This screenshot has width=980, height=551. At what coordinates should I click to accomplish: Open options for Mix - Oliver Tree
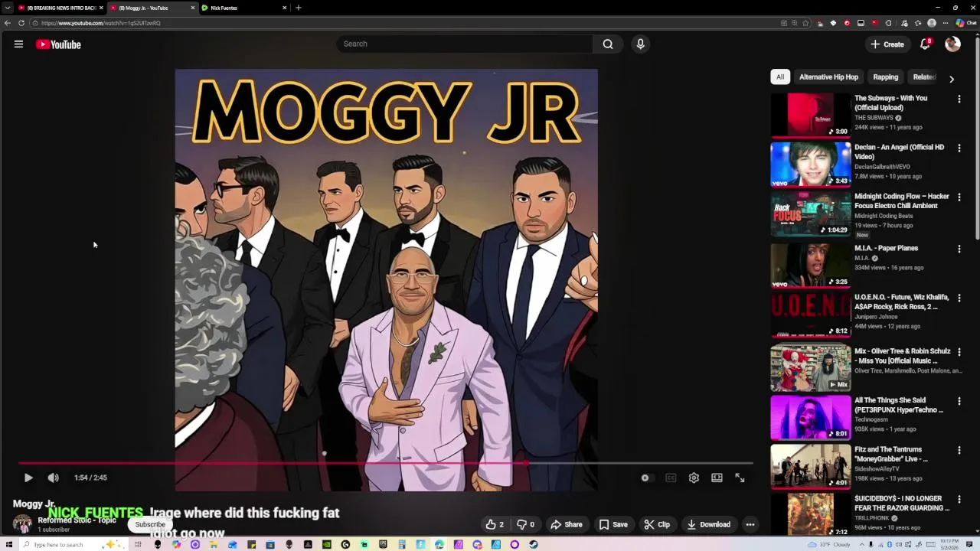959,351
